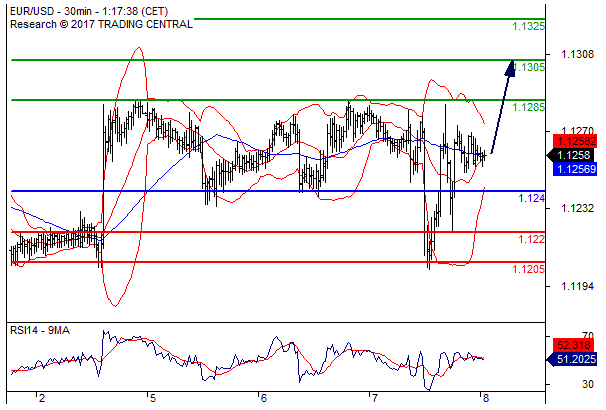This screenshot has height=410, width=606.
Task: Click the green 1.1285 resistance label
Action: [528, 107]
